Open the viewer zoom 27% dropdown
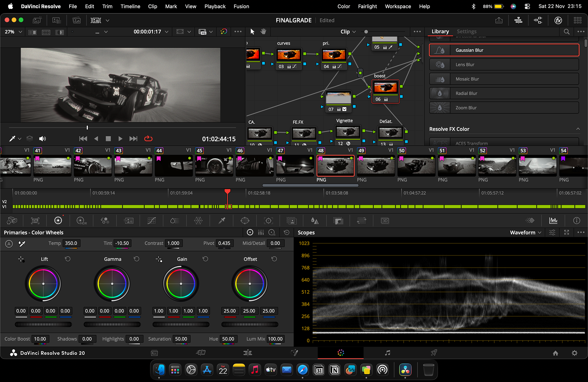Viewport: 588px width, 382px height. point(13,32)
